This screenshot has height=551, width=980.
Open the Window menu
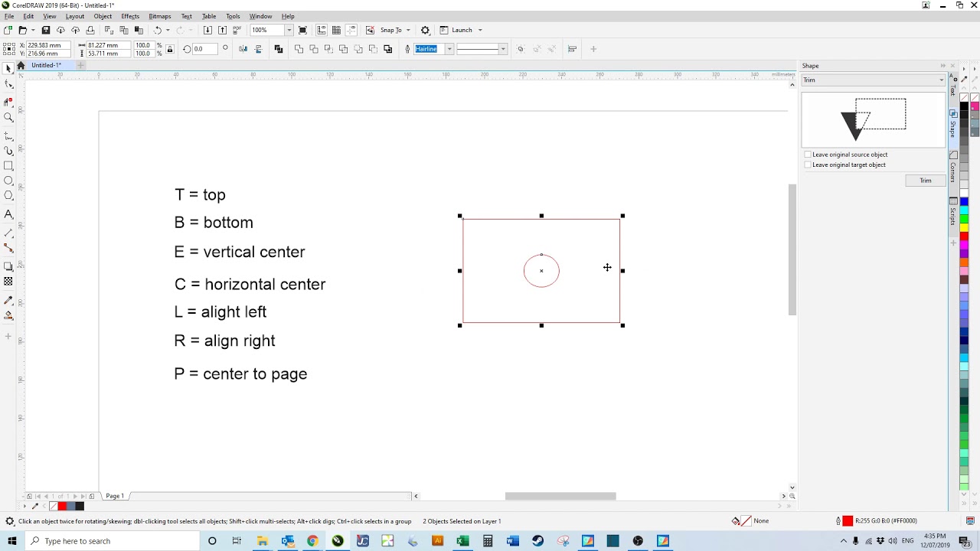260,16
